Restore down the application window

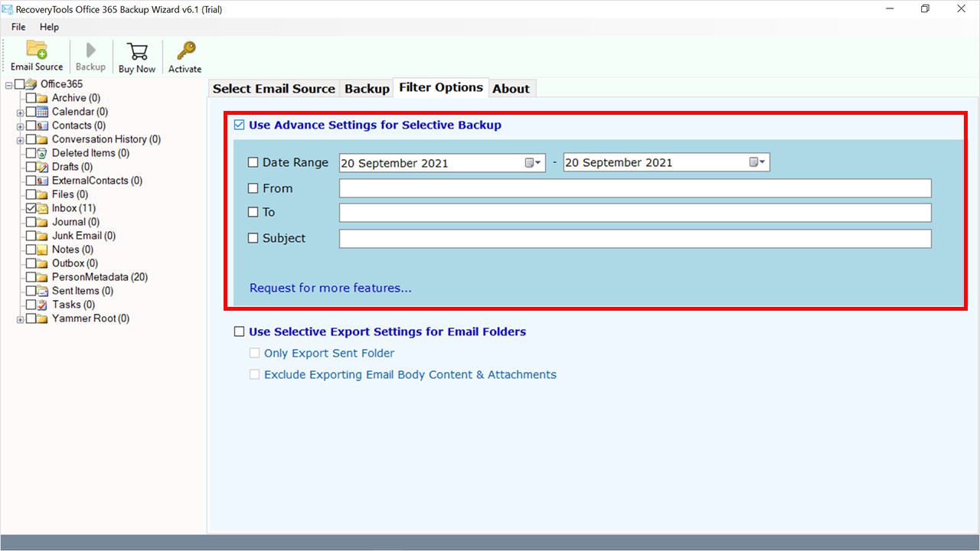pos(925,8)
